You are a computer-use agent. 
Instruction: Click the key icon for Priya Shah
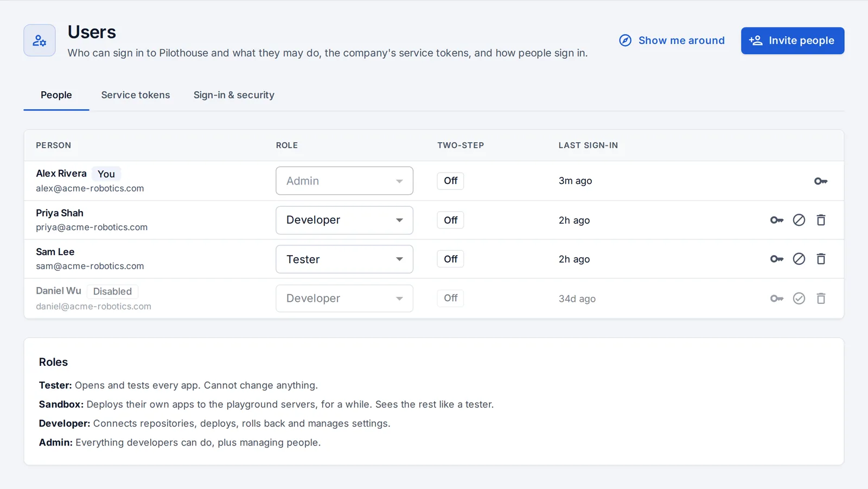[x=777, y=220]
